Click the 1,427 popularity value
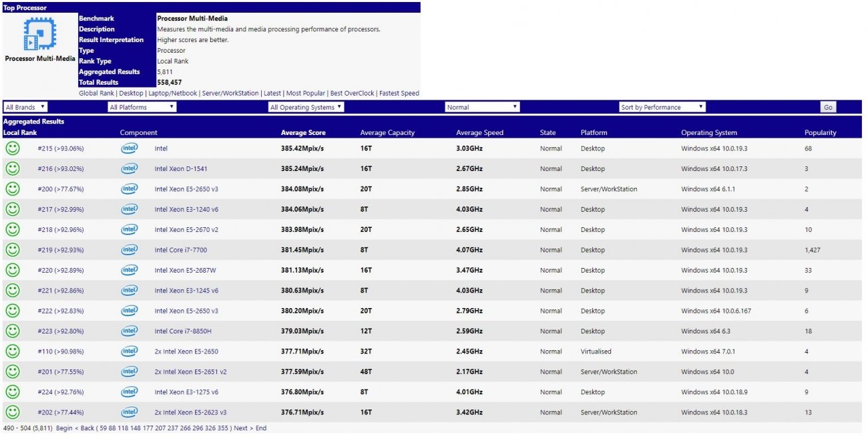 point(813,250)
